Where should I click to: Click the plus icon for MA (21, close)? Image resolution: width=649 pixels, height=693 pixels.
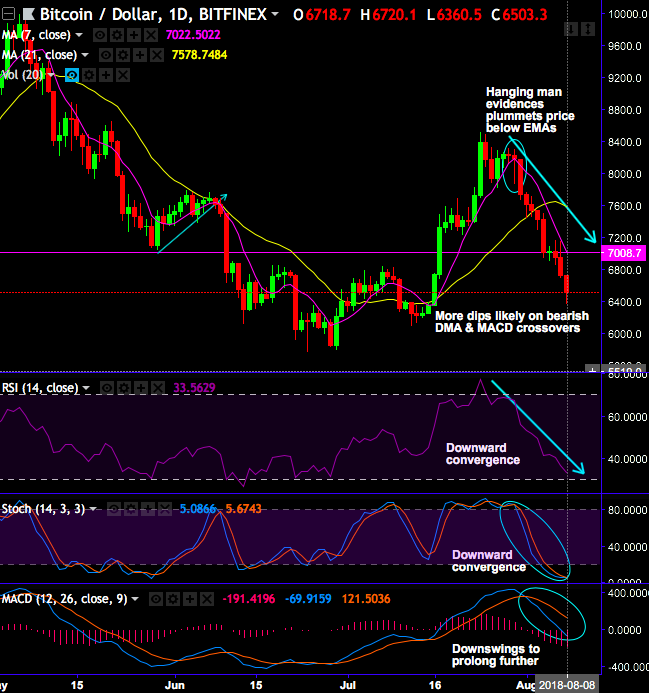click(x=140, y=55)
